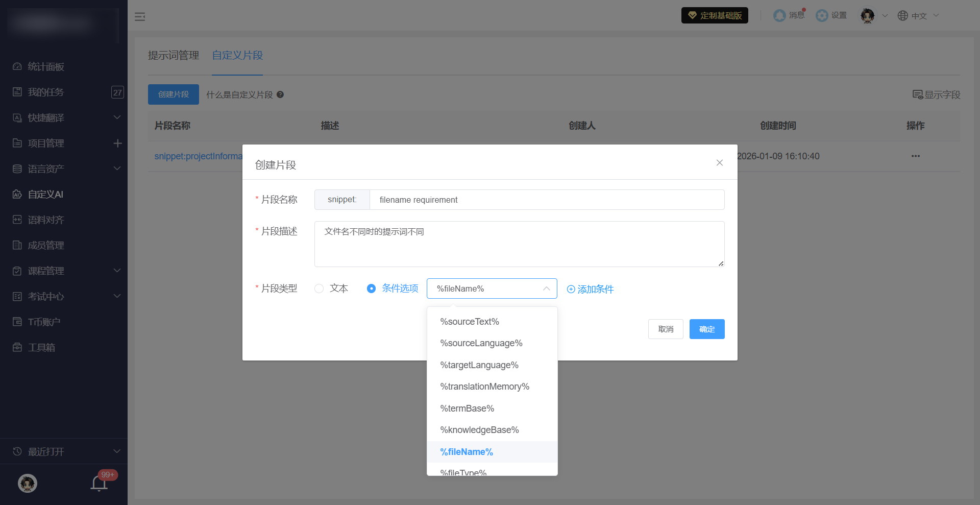
Task: Open the notification bell in sidebar
Action: point(99,483)
